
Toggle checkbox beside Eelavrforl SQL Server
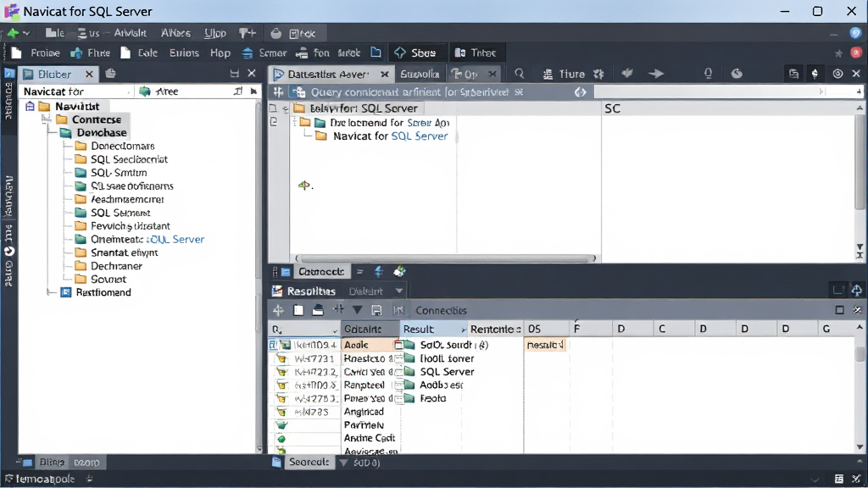tap(273, 108)
